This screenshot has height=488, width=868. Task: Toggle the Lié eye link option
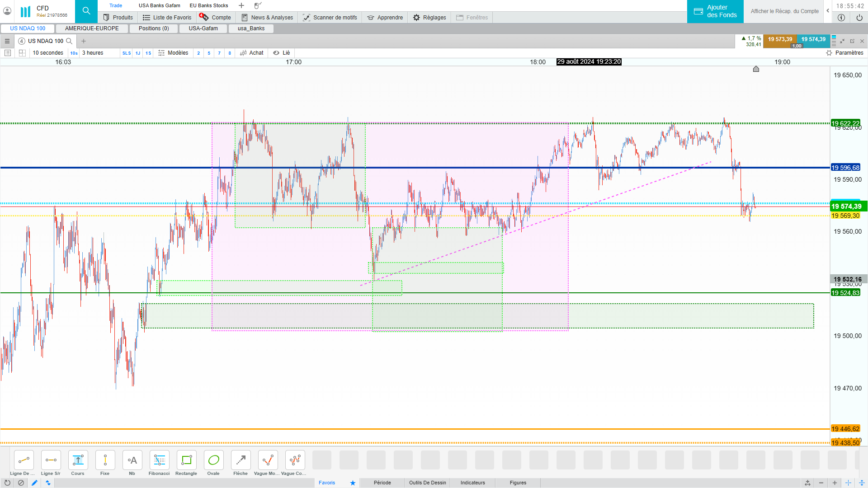[x=281, y=53]
